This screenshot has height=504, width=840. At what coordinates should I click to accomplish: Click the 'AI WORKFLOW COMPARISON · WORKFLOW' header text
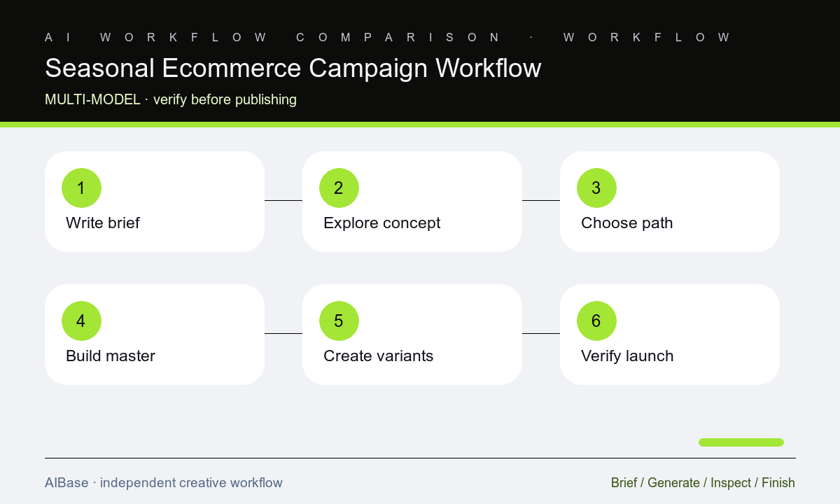click(388, 37)
